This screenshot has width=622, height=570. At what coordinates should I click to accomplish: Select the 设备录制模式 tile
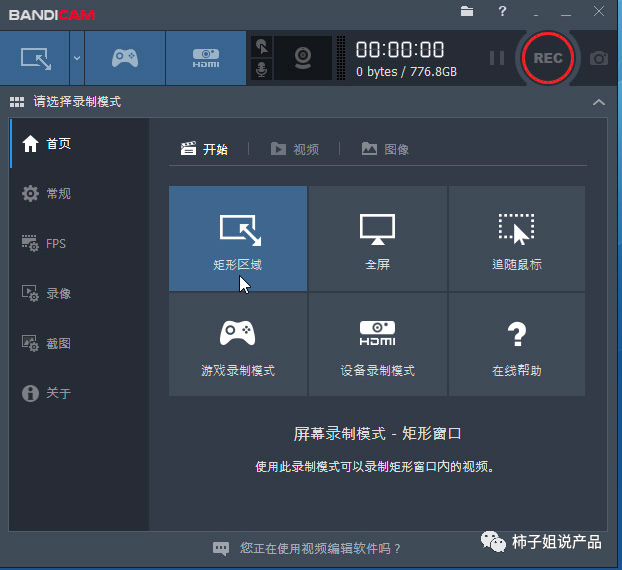[x=378, y=344]
